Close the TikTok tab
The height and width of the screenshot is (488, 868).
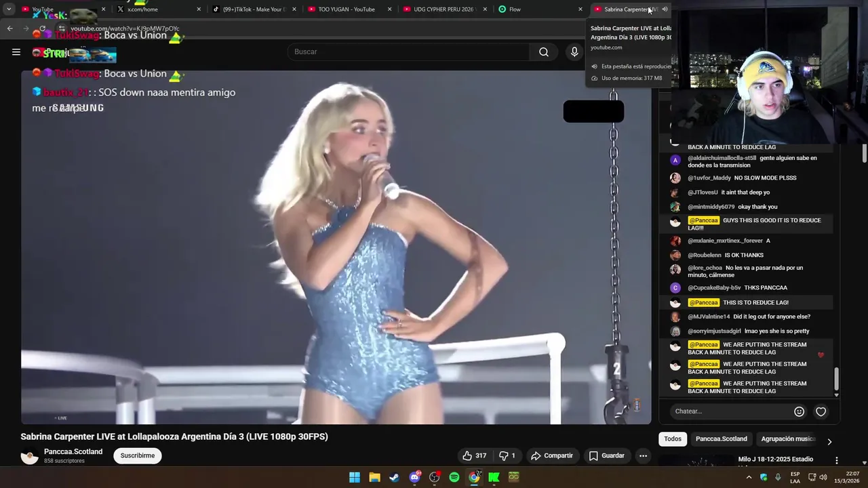tap(294, 9)
